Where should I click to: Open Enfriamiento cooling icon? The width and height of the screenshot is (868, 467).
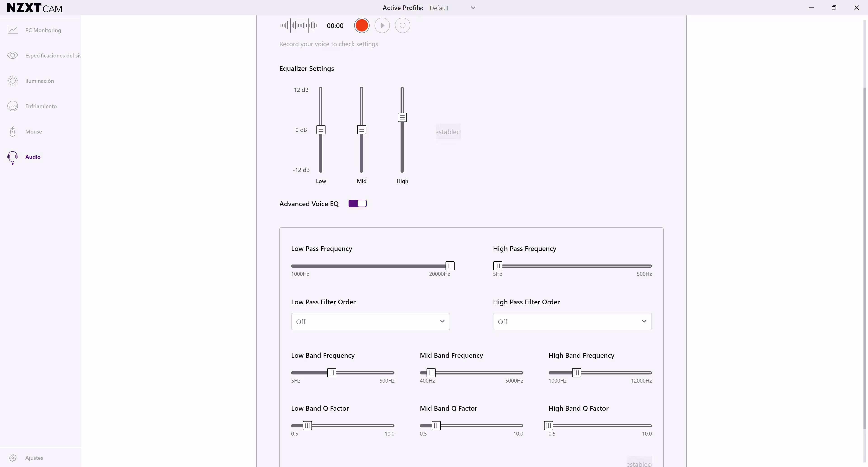[x=13, y=106]
